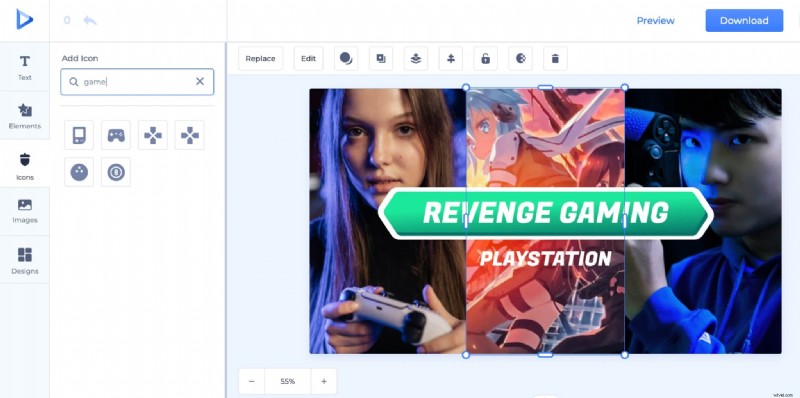
Task: Add the 8-ball billiard icon
Action: [116, 172]
